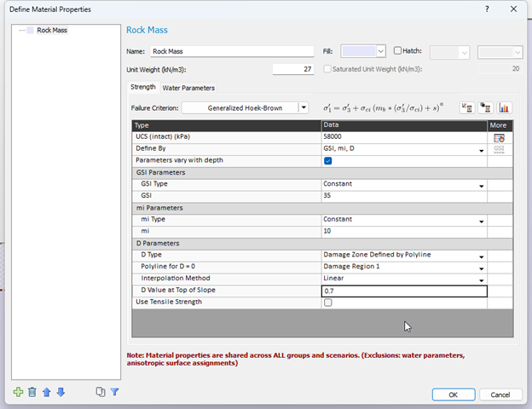532x409 pixels.
Task: Open the strength chart bar graph icon
Action: [505, 108]
